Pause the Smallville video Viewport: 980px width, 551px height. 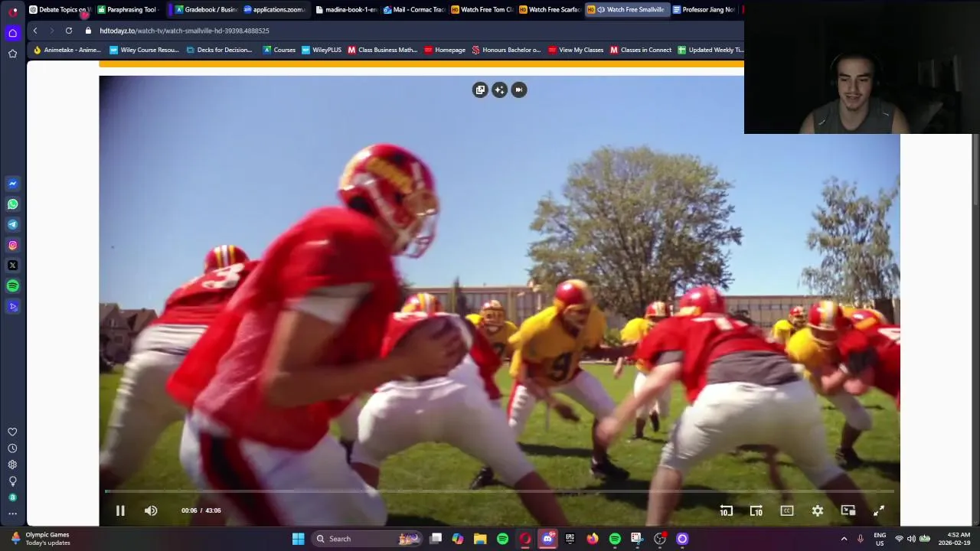pos(120,510)
